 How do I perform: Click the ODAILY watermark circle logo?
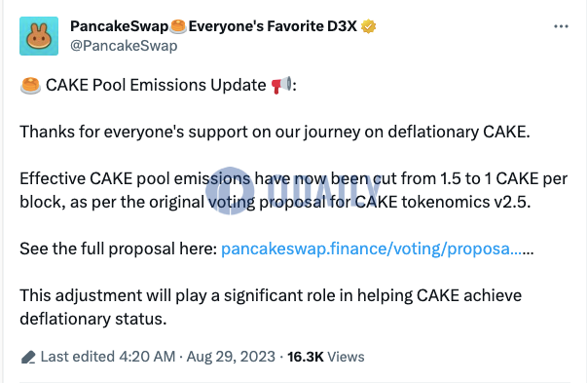click(230, 191)
